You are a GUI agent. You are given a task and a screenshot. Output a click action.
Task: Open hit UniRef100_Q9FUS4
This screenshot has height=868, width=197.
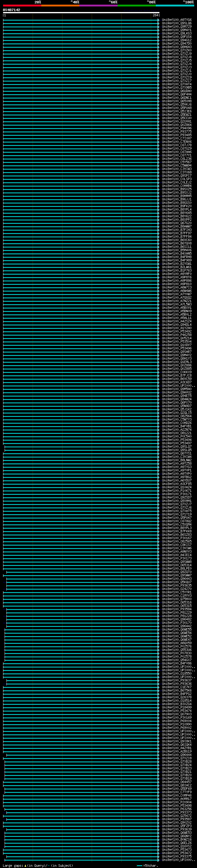pyautogui.click(x=177, y=37)
